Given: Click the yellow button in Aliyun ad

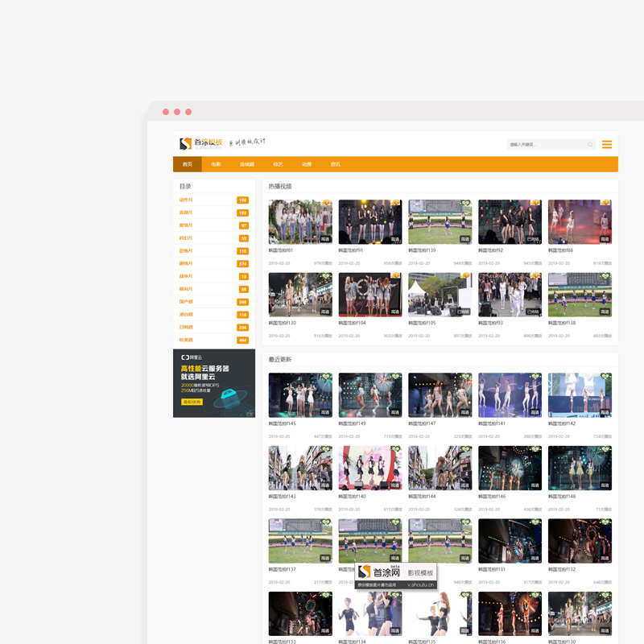Looking at the screenshot, I should [192, 402].
